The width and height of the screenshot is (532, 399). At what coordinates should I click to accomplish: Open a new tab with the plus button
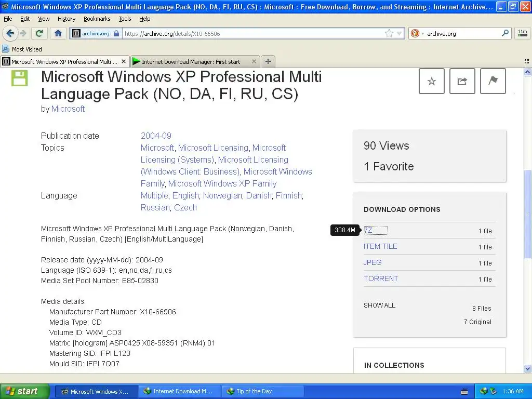(268, 61)
